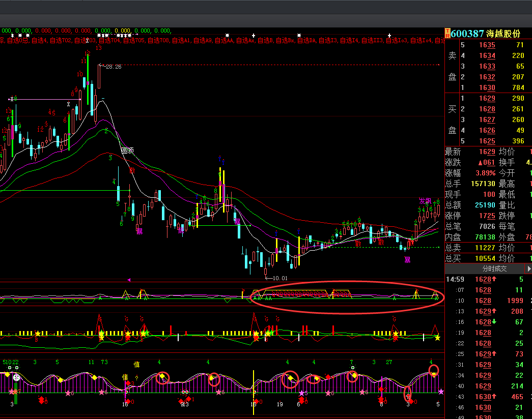Click buy-5 volume 396
The image size is (532, 419).
pyautogui.click(x=518, y=141)
